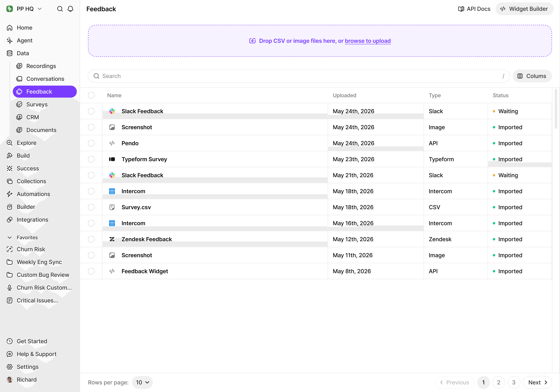Screen dimensions: 560x392
Task: Click the Builder robot icon
Action: pyautogui.click(x=9, y=207)
